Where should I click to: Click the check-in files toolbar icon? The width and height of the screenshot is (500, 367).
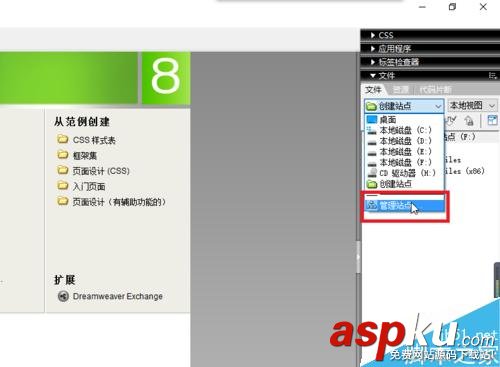click(452, 120)
